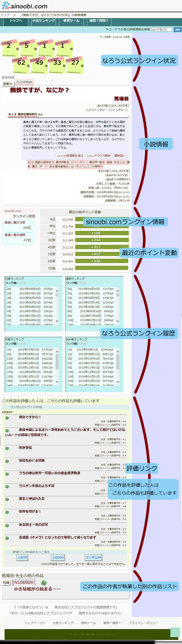Click なろうで小説情報を見る button

pos(70,156)
